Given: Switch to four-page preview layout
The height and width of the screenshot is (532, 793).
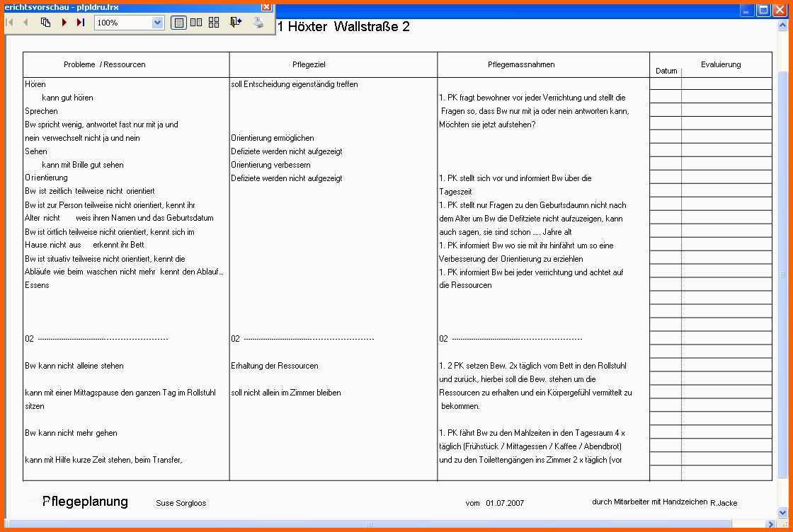Looking at the screenshot, I should pos(214,22).
